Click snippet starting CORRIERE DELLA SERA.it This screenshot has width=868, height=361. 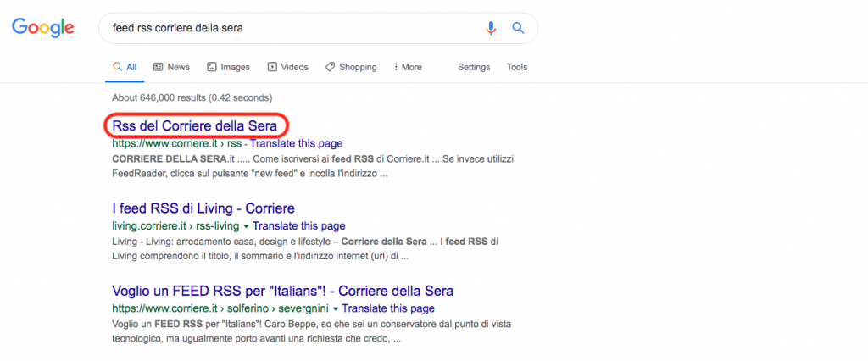(314, 166)
